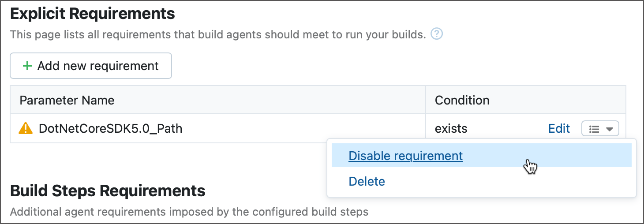Viewport: 644px width, 224px height.
Task: Click the Build Steps Requirements heading
Action: click(108, 191)
